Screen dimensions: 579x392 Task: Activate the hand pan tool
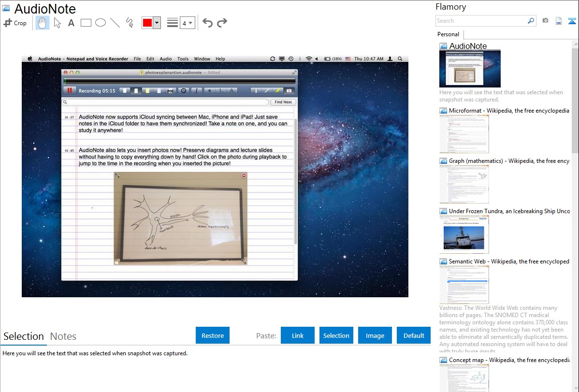coord(42,23)
